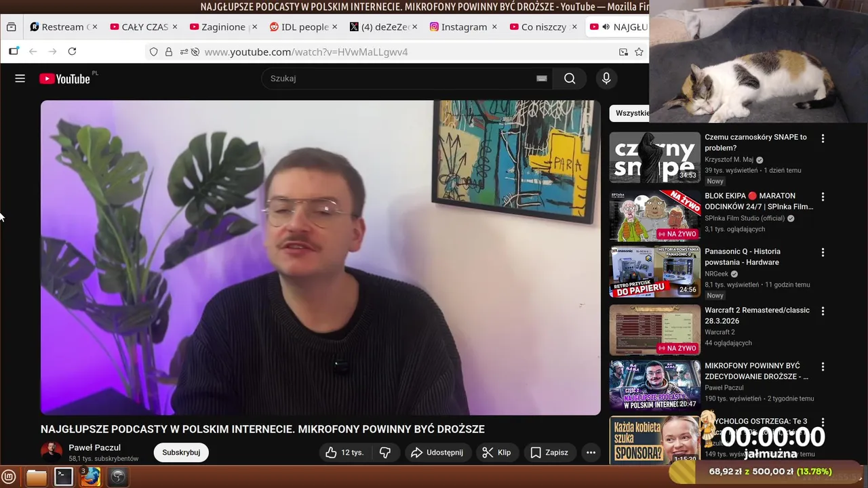The height and width of the screenshot is (488, 868).
Task: Bookmark this page with the star
Action: pos(639,52)
